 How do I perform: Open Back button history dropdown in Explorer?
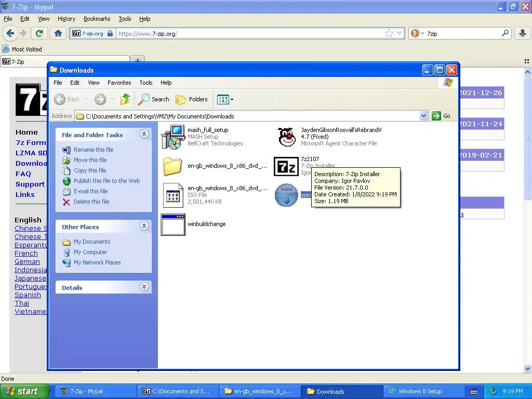coord(86,99)
